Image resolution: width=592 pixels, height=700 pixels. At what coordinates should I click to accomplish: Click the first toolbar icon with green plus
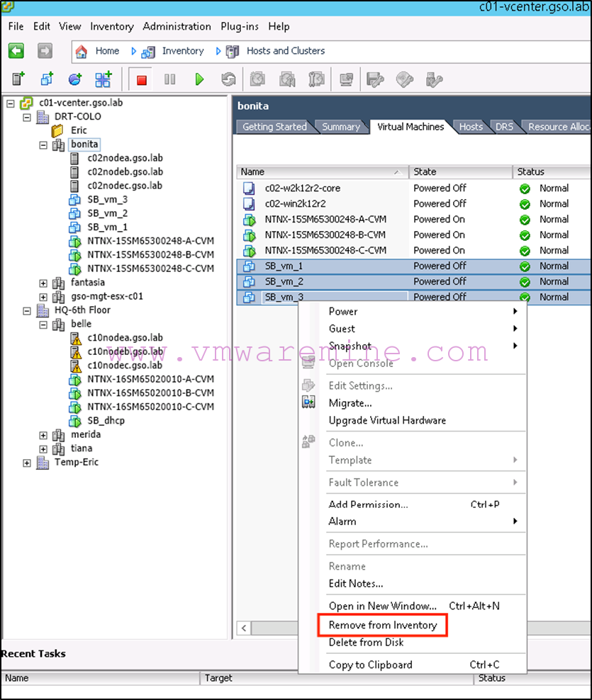pyautogui.click(x=18, y=79)
